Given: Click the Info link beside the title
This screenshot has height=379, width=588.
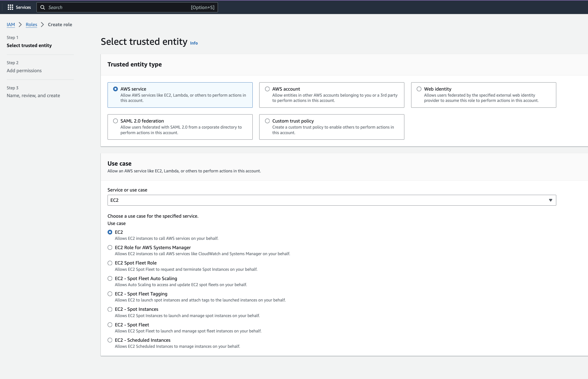Looking at the screenshot, I should 194,43.
